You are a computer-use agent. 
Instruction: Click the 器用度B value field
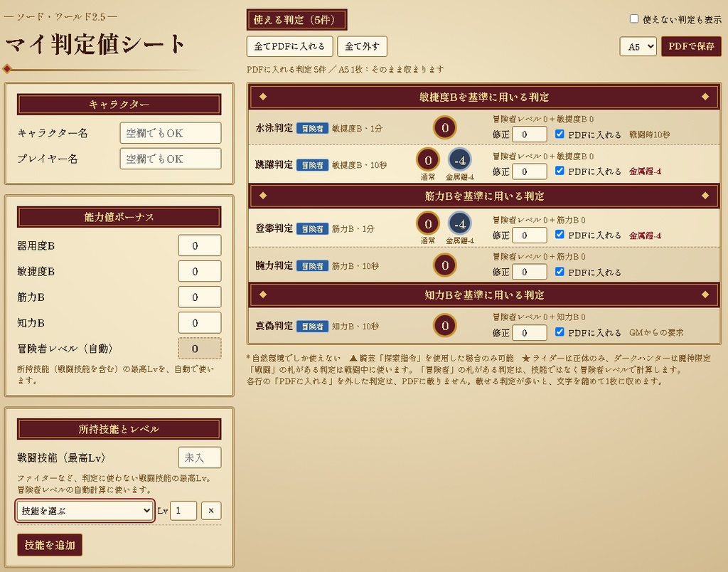200,245
